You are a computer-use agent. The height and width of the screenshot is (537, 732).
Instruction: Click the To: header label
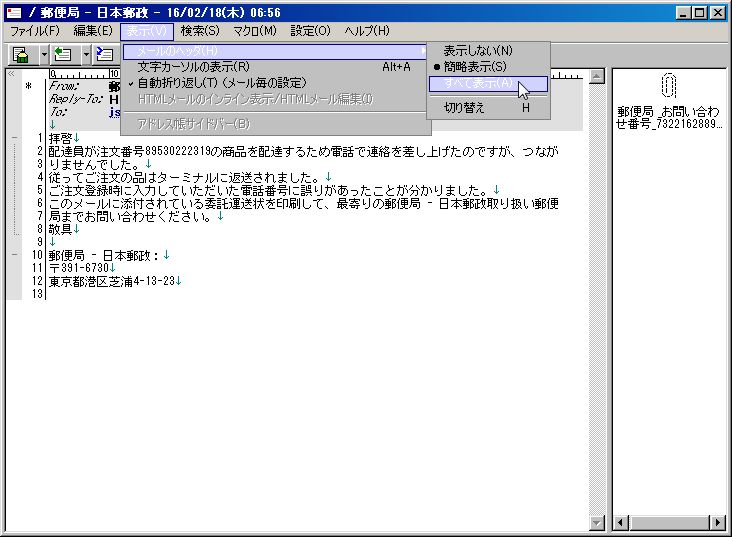tap(58, 112)
